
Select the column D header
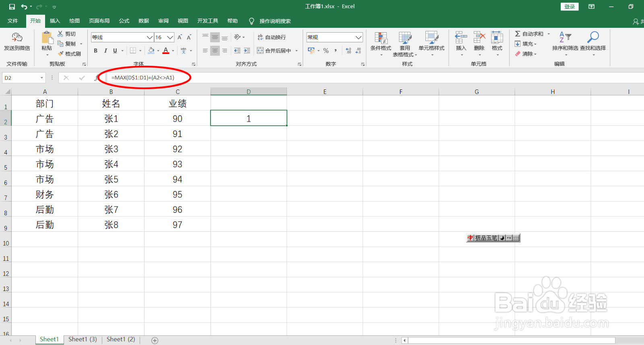coord(249,91)
